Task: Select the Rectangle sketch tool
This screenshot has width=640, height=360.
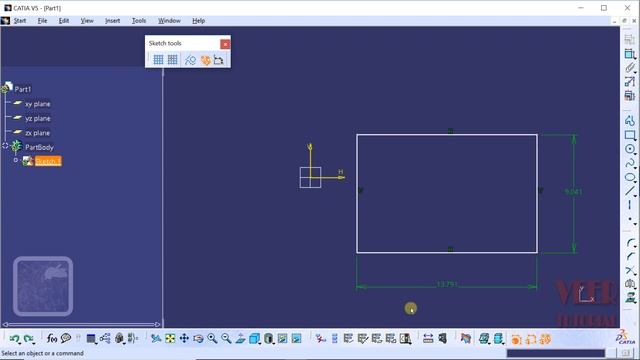Action: (630, 135)
